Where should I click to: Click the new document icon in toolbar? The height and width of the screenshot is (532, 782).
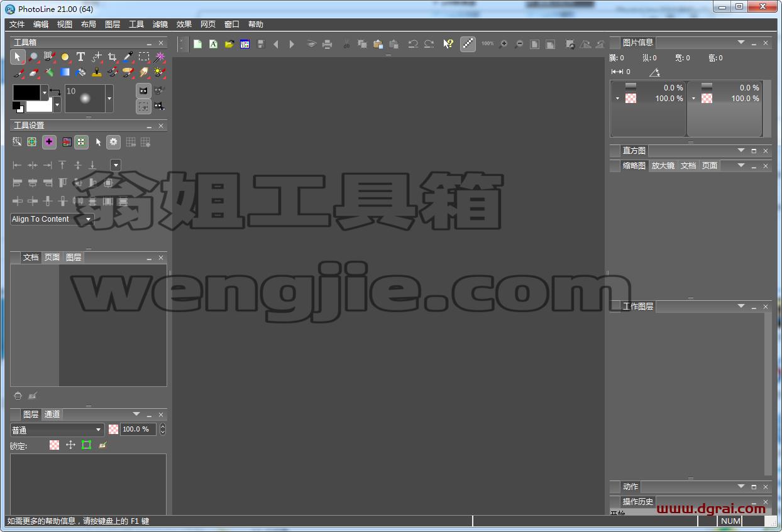[x=197, y=44]
